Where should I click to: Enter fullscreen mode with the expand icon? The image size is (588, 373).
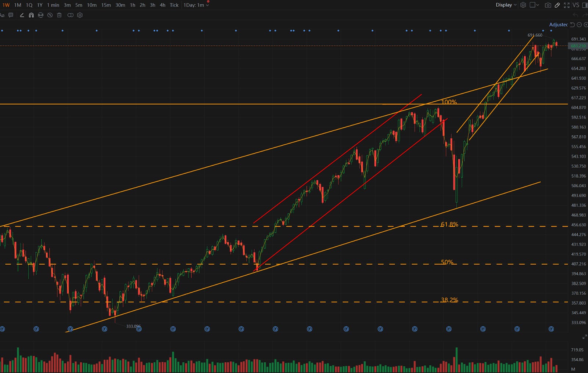click(x=567, y=5)
